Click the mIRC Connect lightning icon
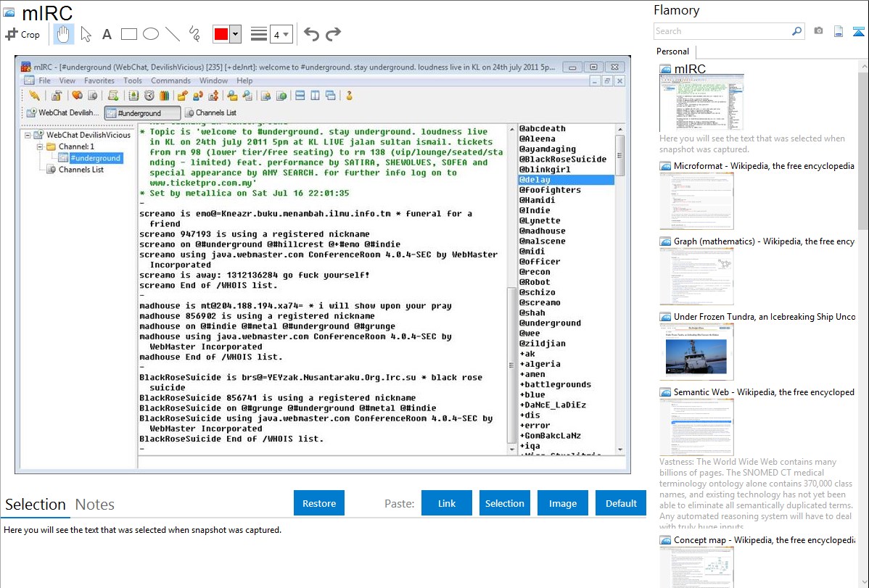Viewport: 869px width, 588px height. (34, 96)
